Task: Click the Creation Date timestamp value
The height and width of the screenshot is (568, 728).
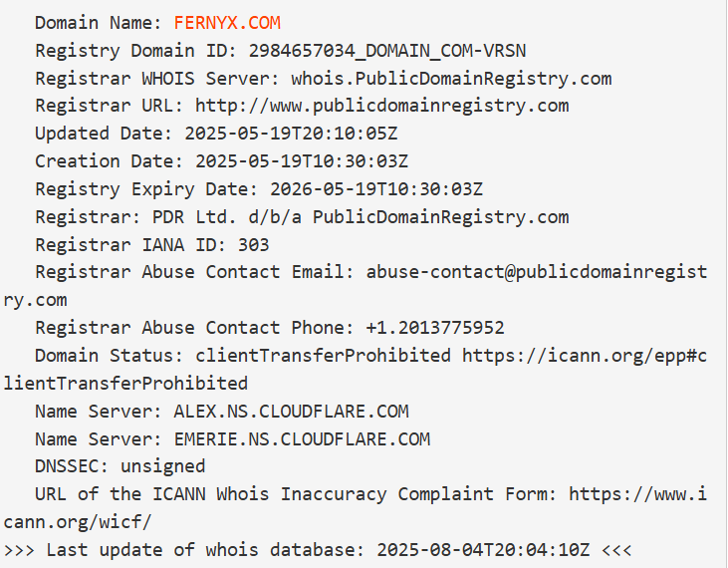Action: pyautogui.click(x=302, y=161)
